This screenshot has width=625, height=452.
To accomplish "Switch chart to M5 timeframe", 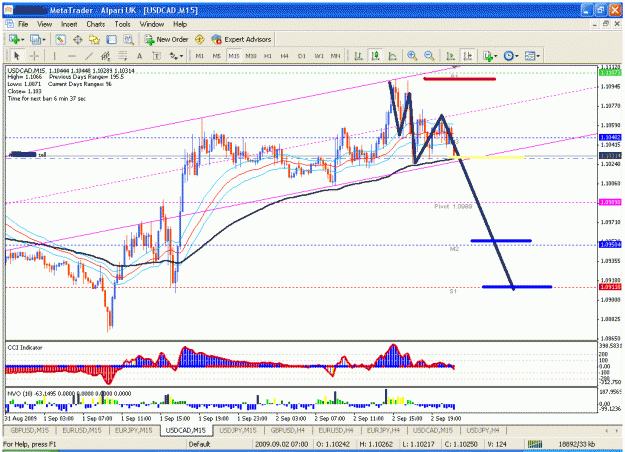I will pyautogui.click(x=216, y=56).
